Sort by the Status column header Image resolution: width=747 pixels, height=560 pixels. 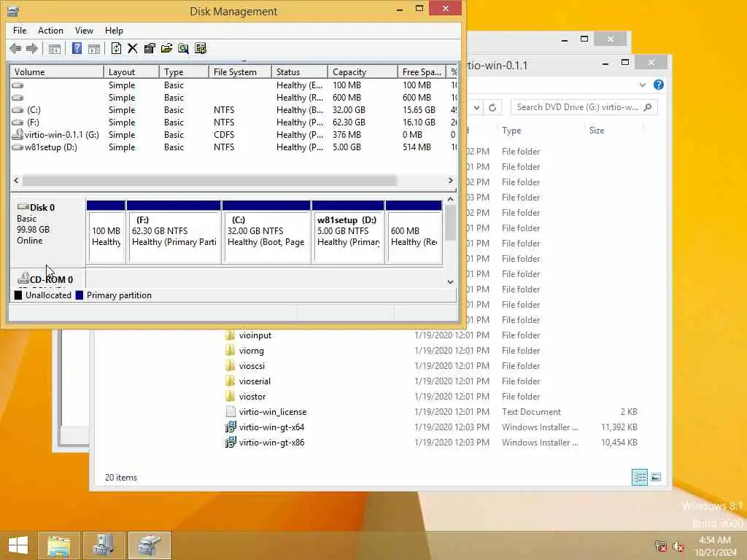click(300, 72)
